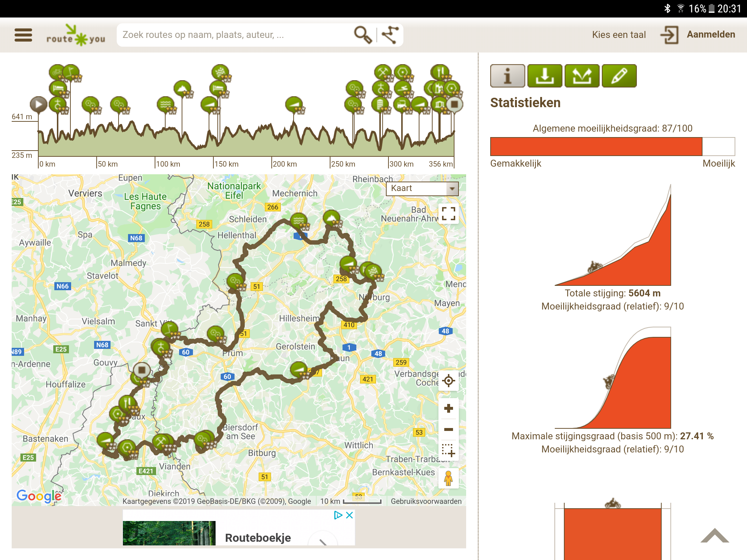Select the checkered flag POI on elevation profile

pyautogui.click(x=220, y=73)
